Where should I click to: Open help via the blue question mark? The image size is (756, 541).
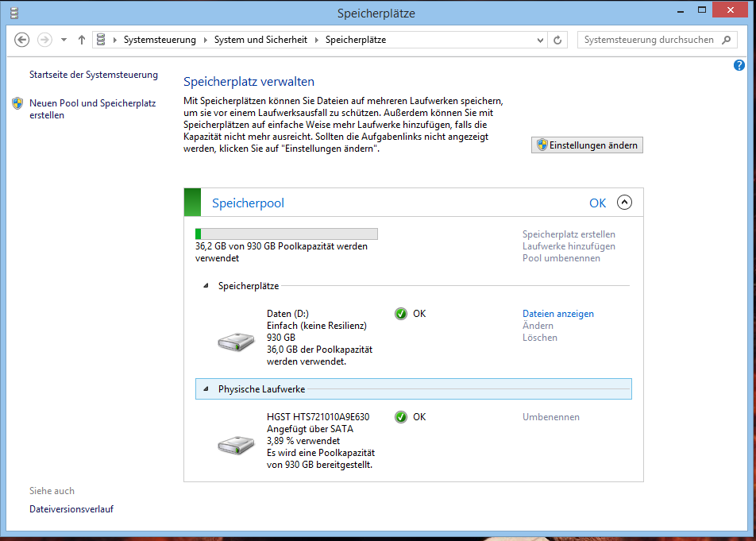[739, 65]
